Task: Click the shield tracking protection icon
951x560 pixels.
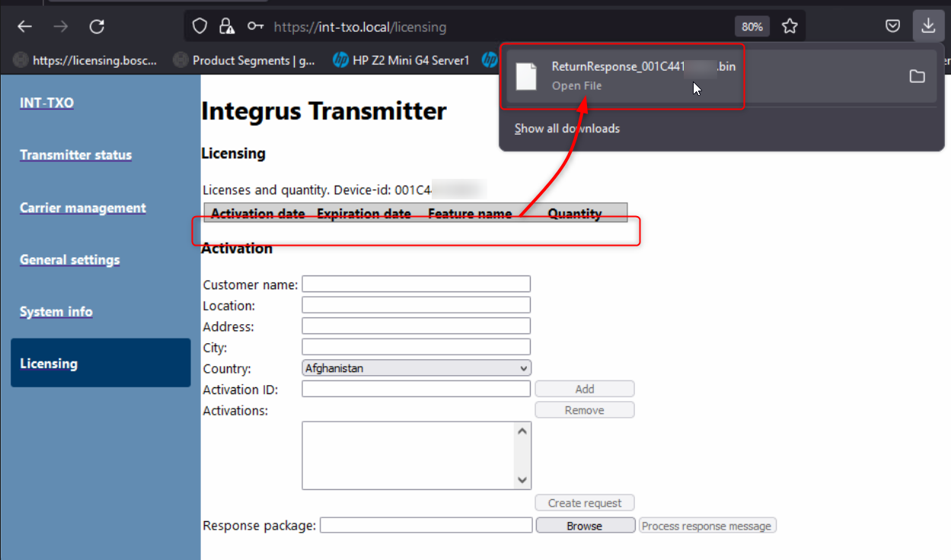Action: tap(199, 27)
